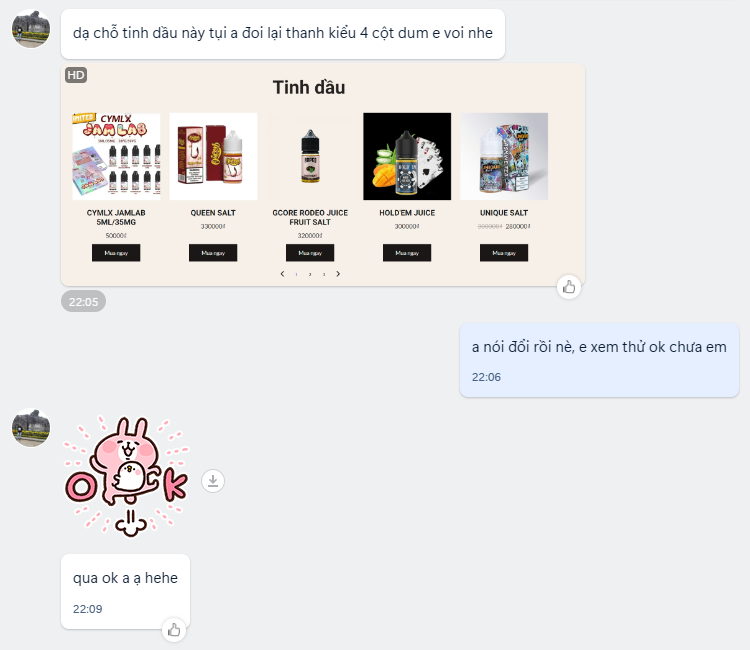750x650 pixels.
Task: Click the buy button under GCORE RODEO JUICE
Action: tap(310, 253)
